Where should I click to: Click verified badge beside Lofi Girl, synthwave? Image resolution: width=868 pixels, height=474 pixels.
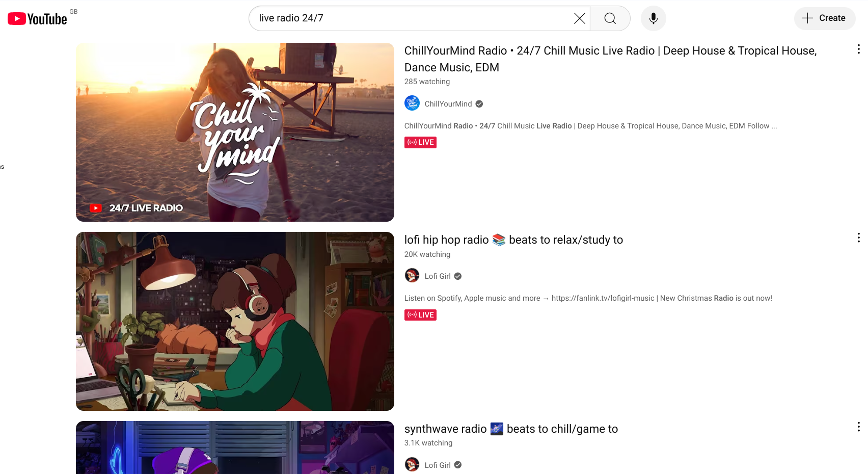(x=458, y=465)
